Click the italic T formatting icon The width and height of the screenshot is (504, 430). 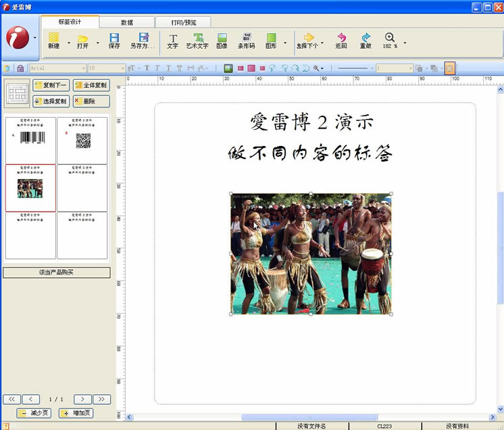157,68
